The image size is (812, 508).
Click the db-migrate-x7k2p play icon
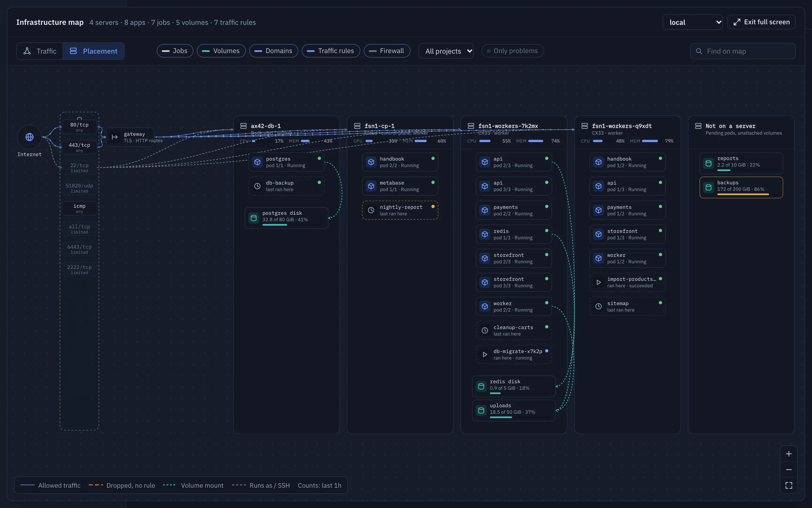[485, 354]
